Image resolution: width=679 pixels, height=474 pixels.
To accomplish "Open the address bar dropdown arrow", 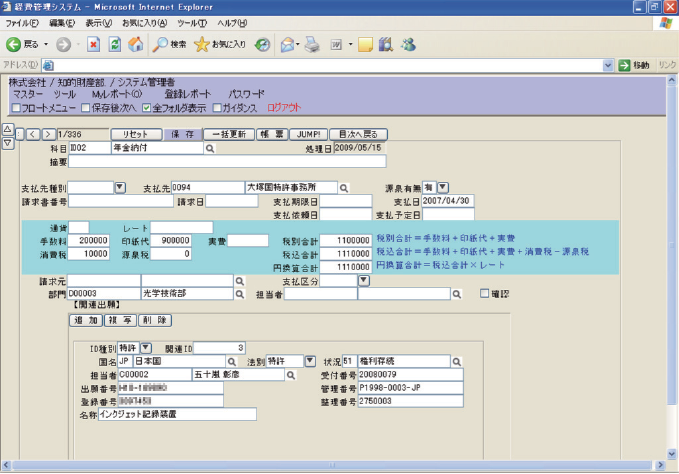I will (608, 65).
